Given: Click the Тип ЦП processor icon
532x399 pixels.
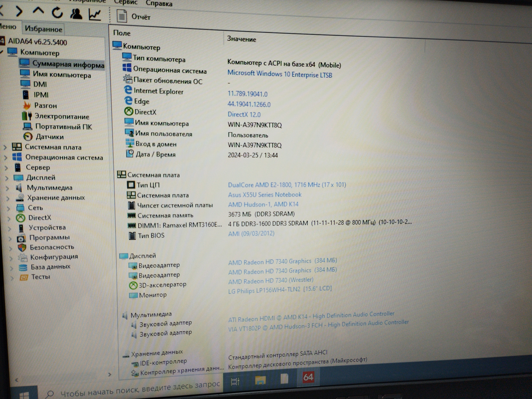Looking at the screenshot, I should [x=131, y=185].
